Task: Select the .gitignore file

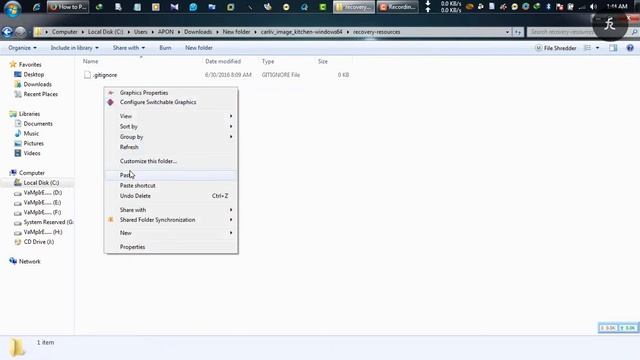Action: 104,75
